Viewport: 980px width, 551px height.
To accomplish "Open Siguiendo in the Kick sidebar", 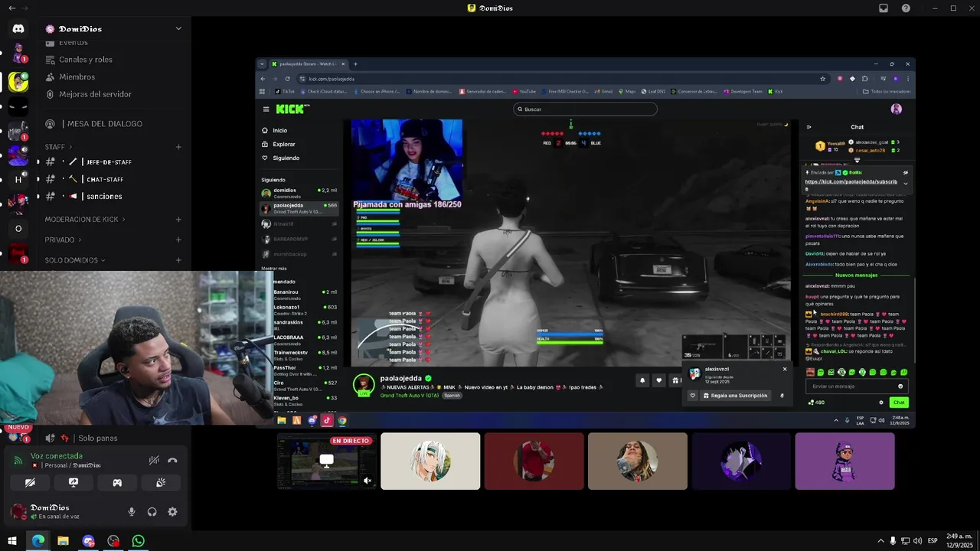I will pos(280,158).
